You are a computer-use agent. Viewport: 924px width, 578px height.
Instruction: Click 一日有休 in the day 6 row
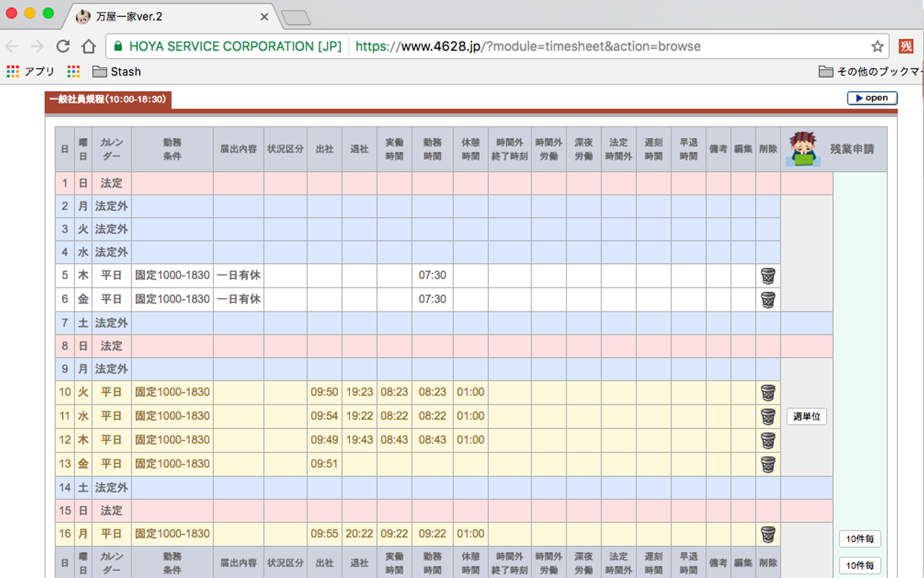coord(239,299)
